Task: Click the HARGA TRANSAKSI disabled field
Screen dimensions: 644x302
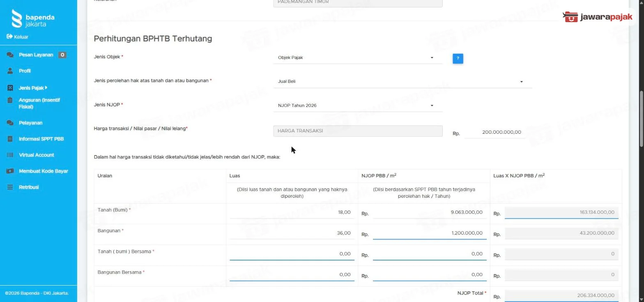Action: pos(358,131)
